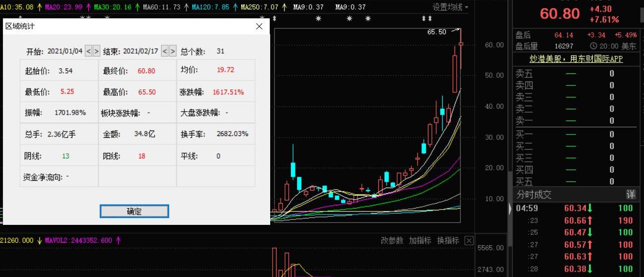644x277 pixels.
Task: Click the 65.50 high price label
Action: point(436,32)
